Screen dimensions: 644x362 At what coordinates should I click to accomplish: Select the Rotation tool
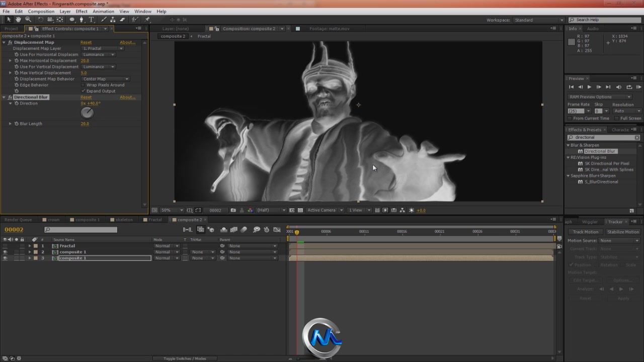pyautogui.click(x=40, y=20)
